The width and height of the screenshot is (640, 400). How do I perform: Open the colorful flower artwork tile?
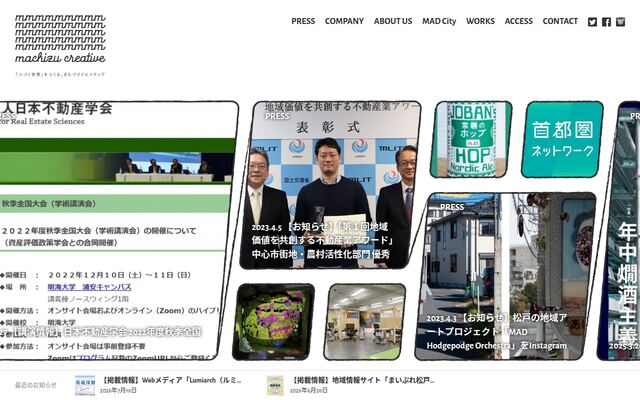tap(273, 322)
